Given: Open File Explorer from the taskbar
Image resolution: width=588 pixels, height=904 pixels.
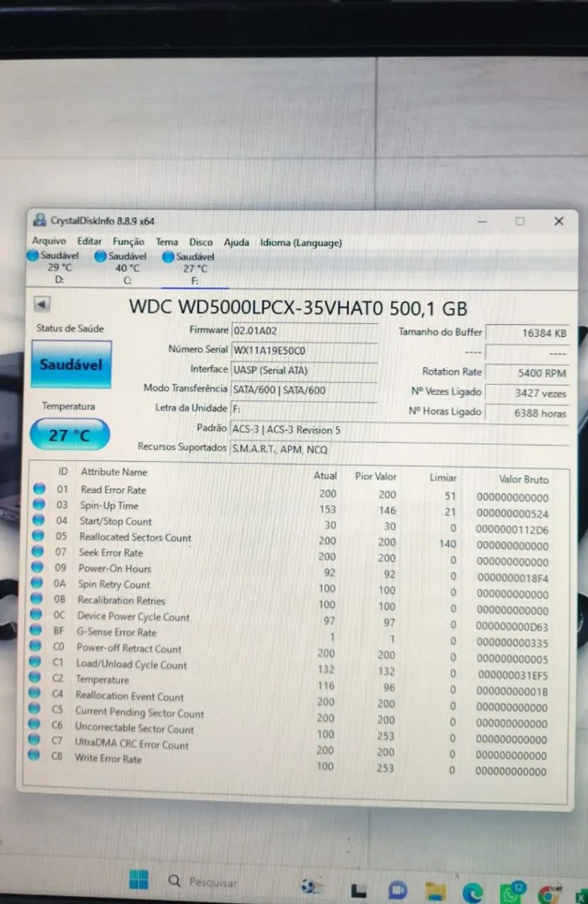Looking at the screenshot, I should (x=436, y=893).
